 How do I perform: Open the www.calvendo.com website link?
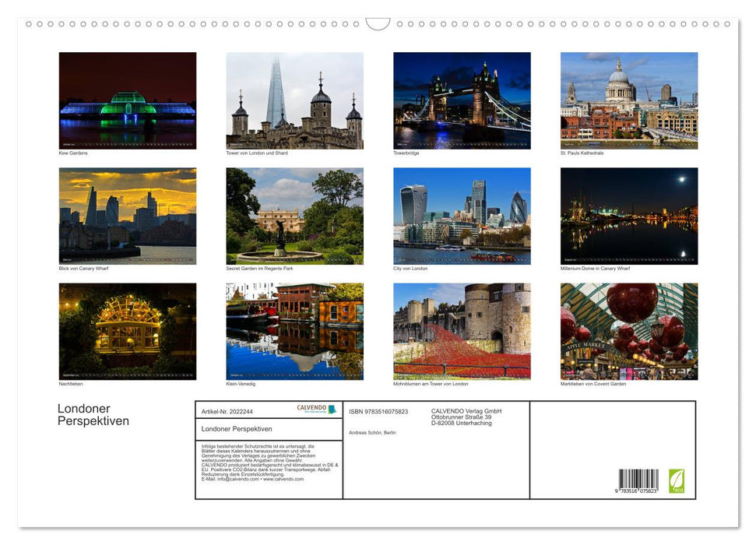pos(283,480)
